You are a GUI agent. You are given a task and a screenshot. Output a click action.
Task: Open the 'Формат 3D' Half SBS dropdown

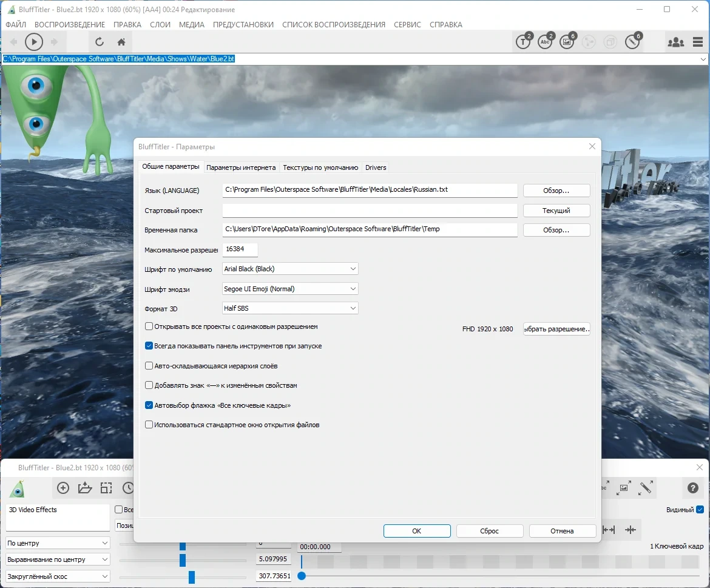pyautogui.click(x=290, y=308)
